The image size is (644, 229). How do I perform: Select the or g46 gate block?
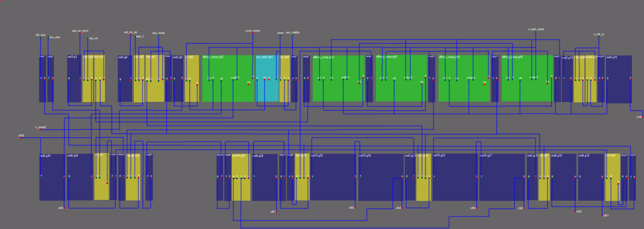click(x=192, y=79)
